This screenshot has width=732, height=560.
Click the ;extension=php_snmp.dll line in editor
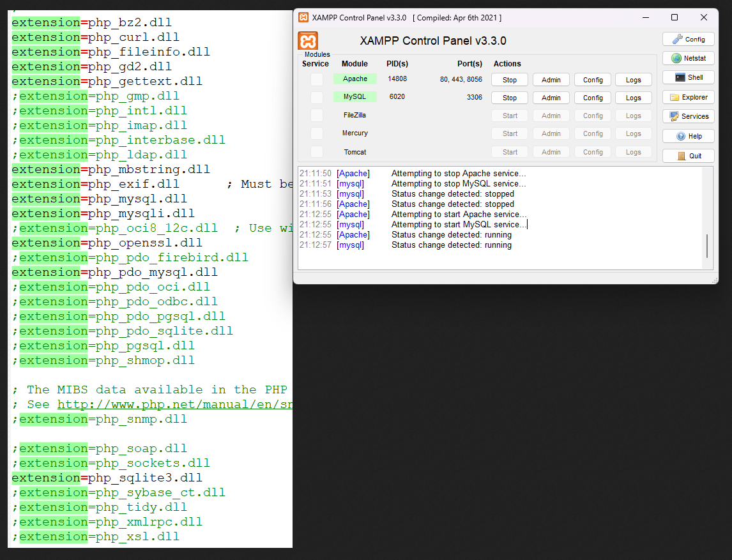pos(100,419)
